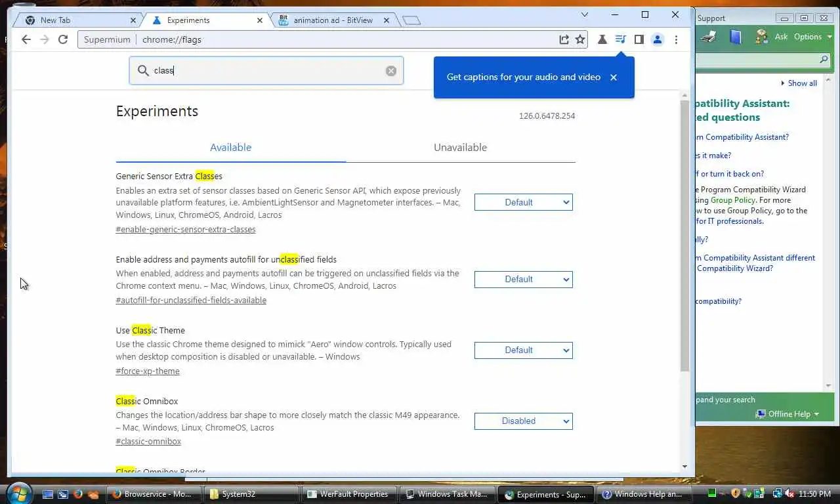Toggle the browser side panel icon

639,39
